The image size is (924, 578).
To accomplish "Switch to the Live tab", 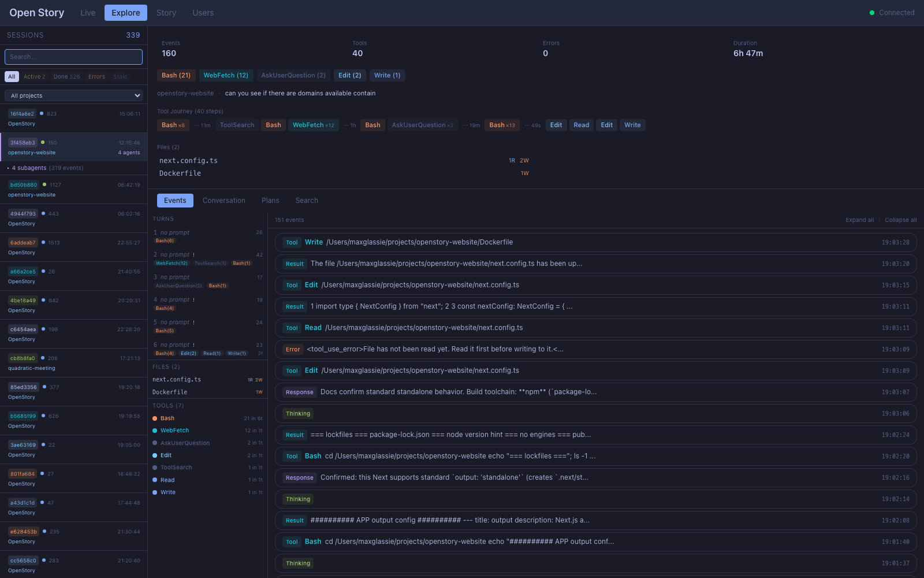I will pos(88,13).
